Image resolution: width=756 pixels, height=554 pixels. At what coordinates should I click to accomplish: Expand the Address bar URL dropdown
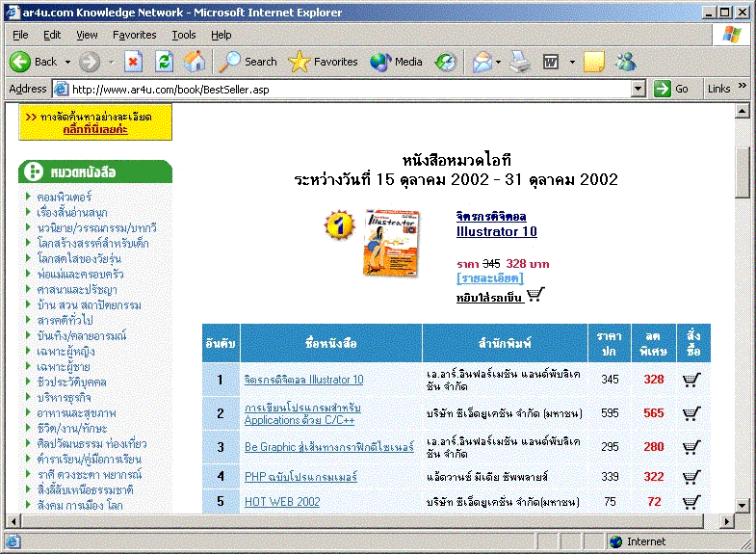point(639,89)
